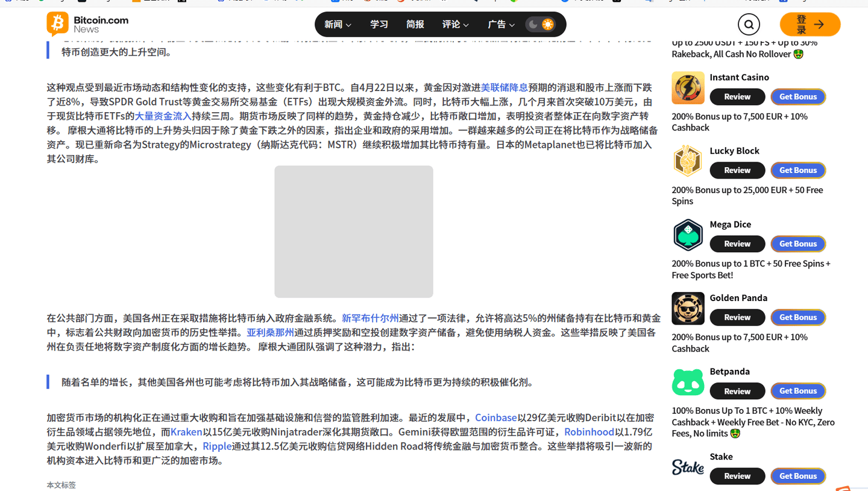Switch to light mode sun icon

547,25
